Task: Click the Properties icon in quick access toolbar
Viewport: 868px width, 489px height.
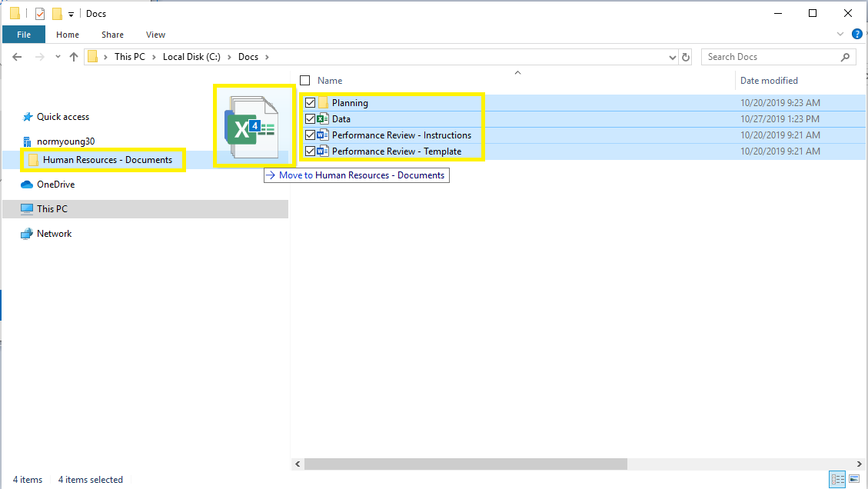Action: coord(40,14)
